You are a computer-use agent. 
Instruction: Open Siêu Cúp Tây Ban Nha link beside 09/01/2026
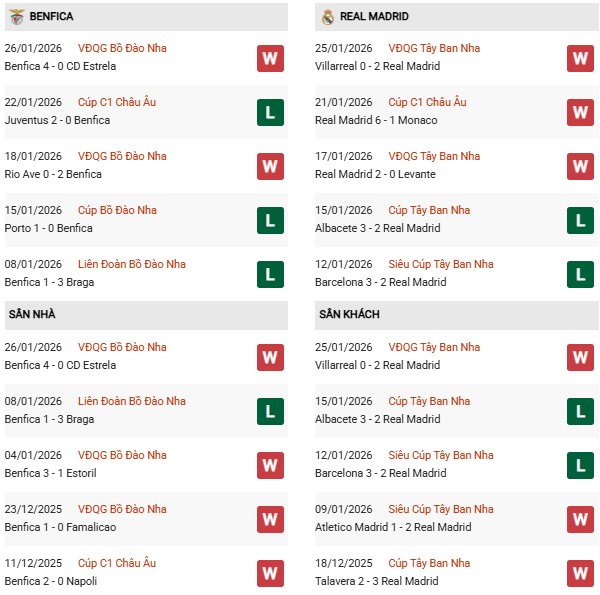(440, 509)
